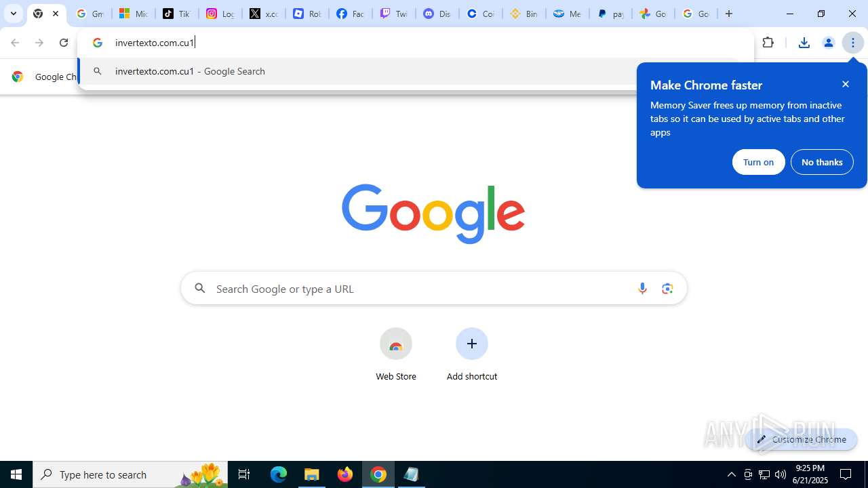This screenshot has height=488, width=868.
Task: Open the tray icon left of network
Action: click(x=748, y=474)
